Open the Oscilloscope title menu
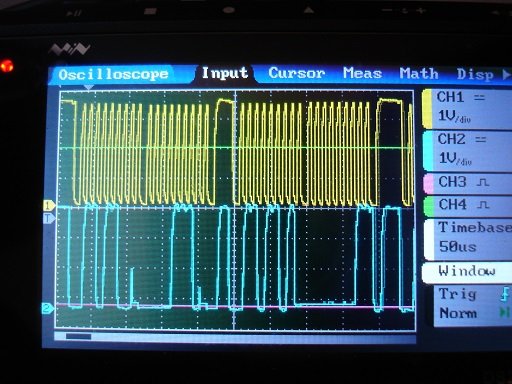Screen dimensions: 512x384 coord(113,74)
